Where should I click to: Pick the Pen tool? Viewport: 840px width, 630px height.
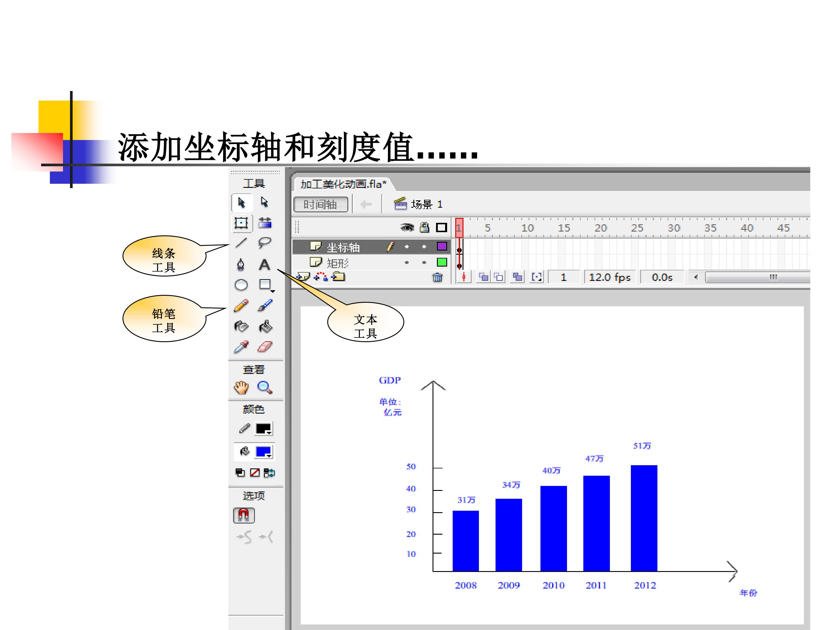point(241,264)
